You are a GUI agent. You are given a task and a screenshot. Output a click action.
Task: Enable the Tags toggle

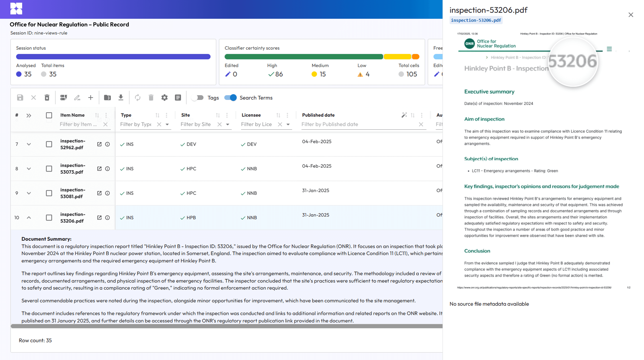click(198, 98)
